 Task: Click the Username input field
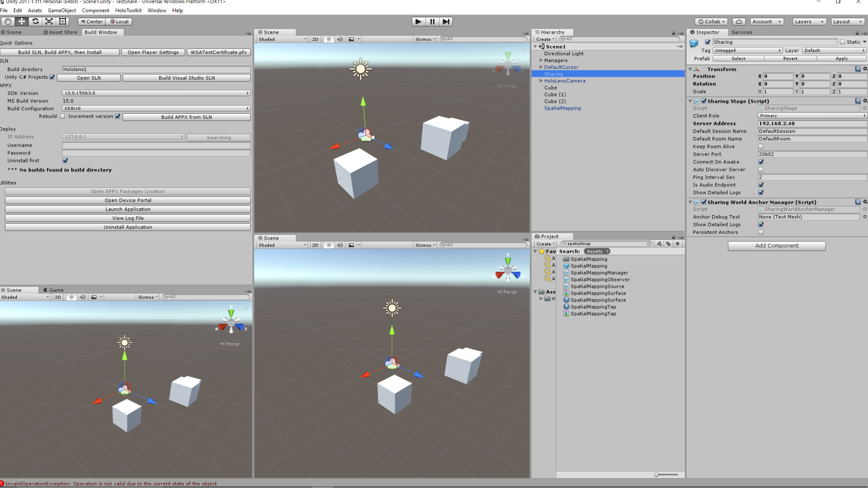coord(155,145)
